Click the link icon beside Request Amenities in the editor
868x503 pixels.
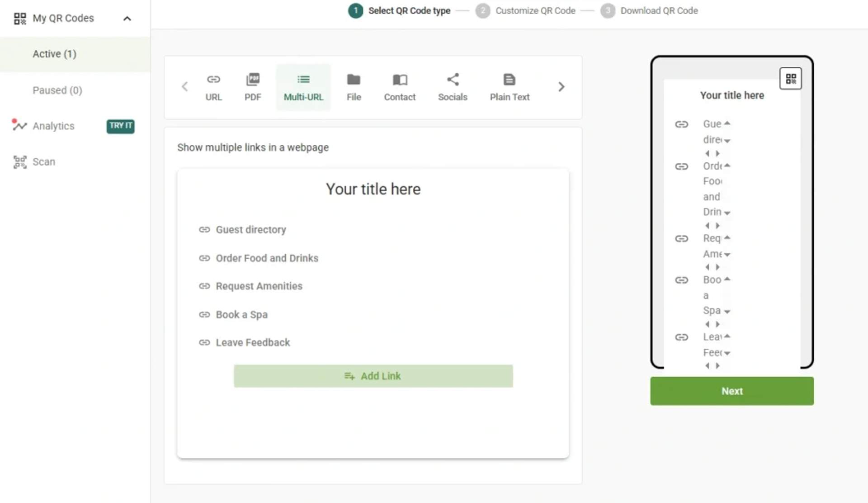pos(204,286)
